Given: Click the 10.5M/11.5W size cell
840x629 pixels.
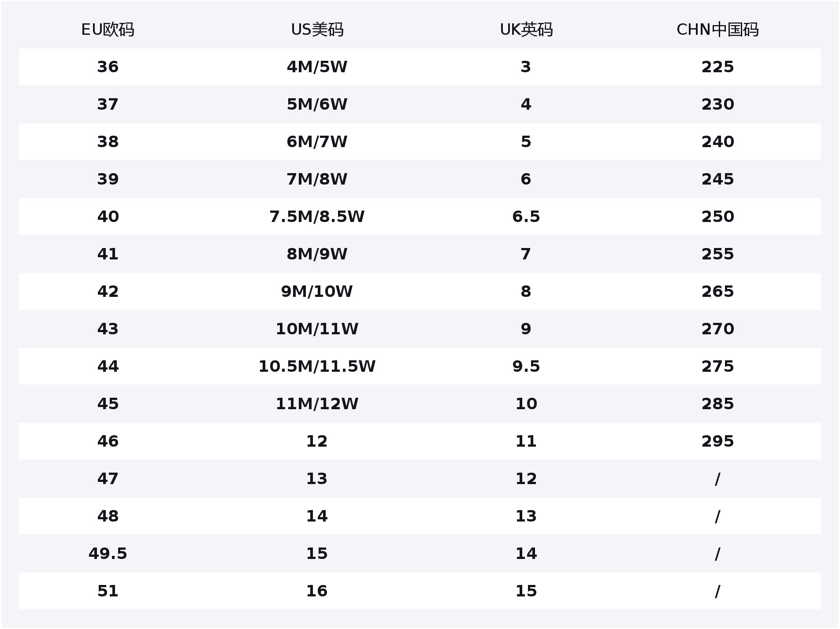Looking at the screenshot, I should click(317, 366).
